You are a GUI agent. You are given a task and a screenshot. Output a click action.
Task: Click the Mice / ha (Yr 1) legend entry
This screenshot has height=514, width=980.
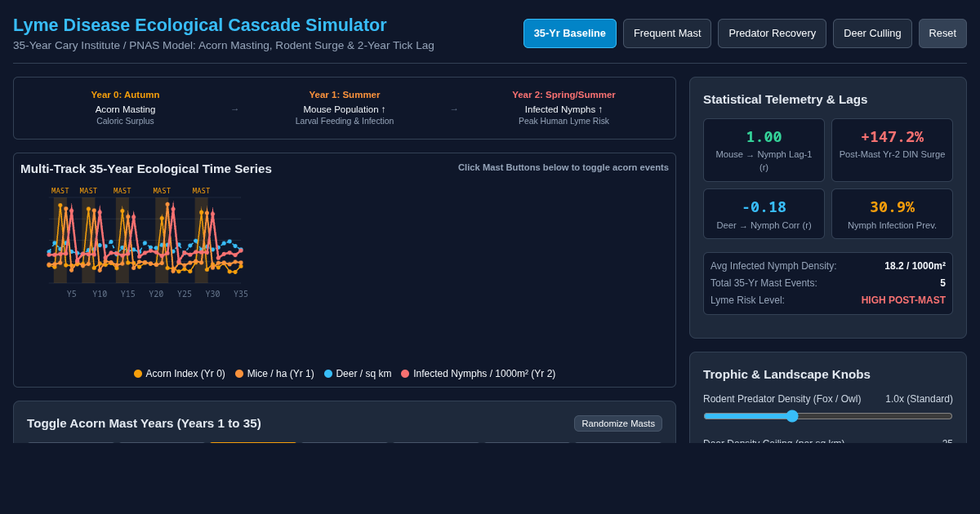pyautogui.click(x=274, y=374)
